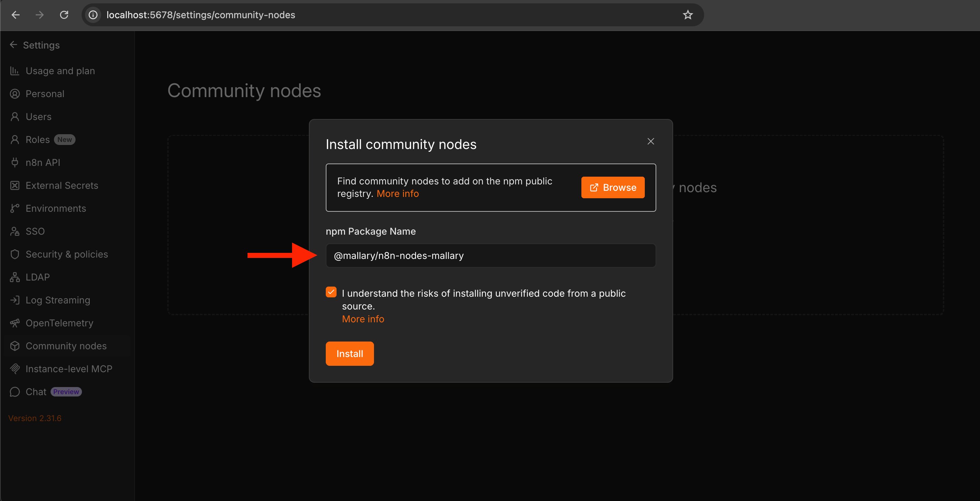The image size is (980, 501).
Task: Click the n8n API plug icon
Action: [15, 163]
